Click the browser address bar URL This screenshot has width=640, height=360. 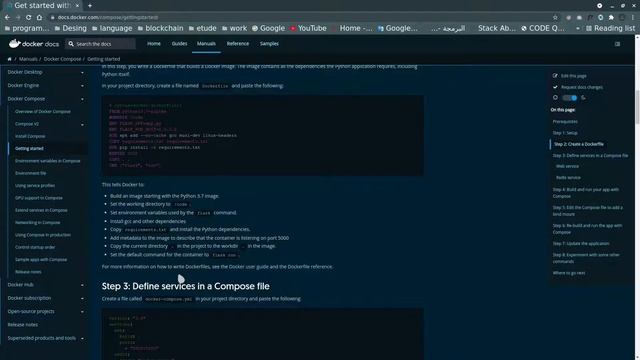point(108,18)
